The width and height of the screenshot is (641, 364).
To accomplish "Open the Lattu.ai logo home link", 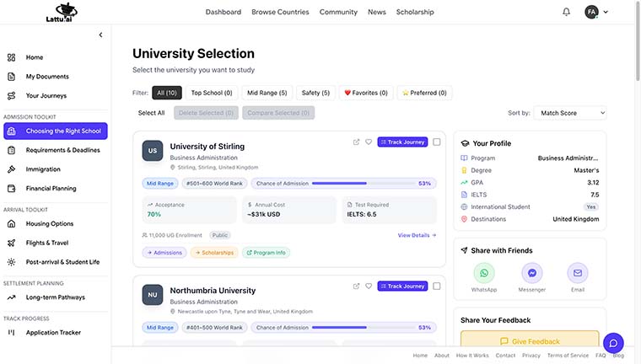I will tap(61, 13).
